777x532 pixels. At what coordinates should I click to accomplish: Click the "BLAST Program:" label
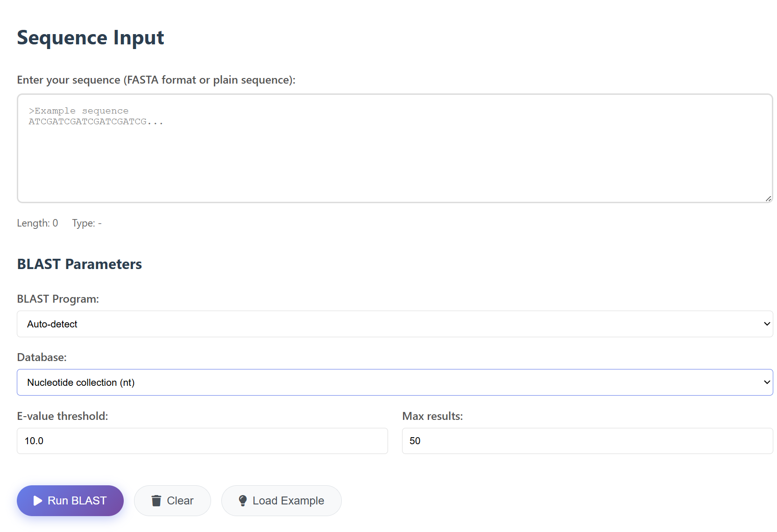[58, 299]
